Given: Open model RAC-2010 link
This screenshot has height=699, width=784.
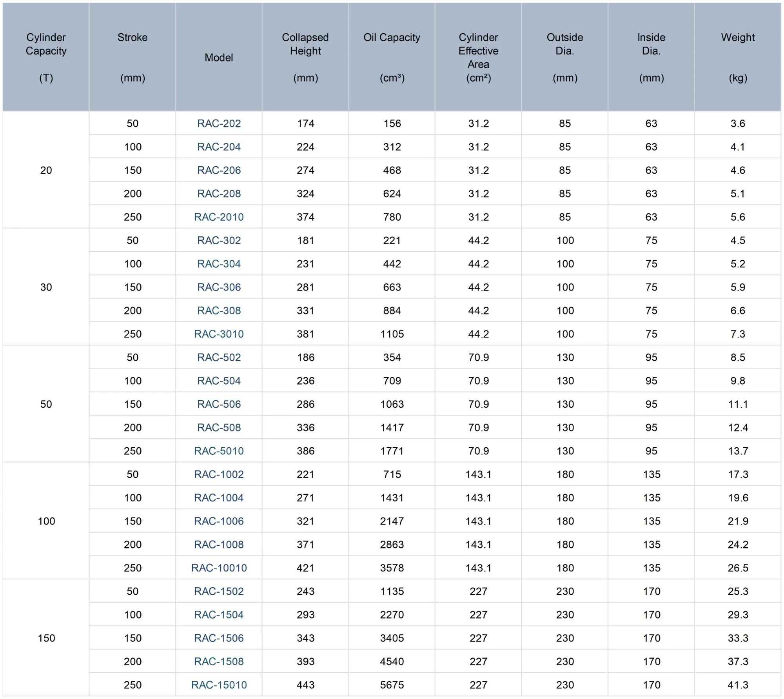Looking at the screenshot, I should point(219,217).
